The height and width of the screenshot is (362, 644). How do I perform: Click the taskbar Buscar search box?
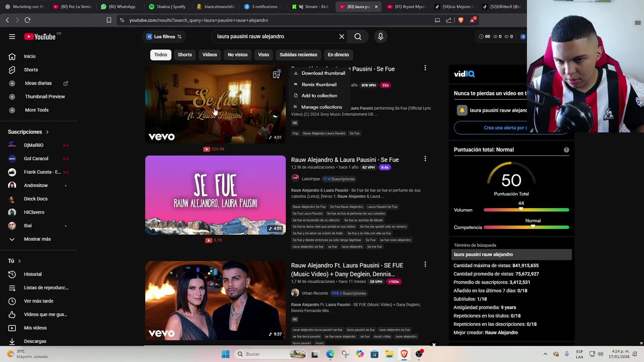(271, 354)
